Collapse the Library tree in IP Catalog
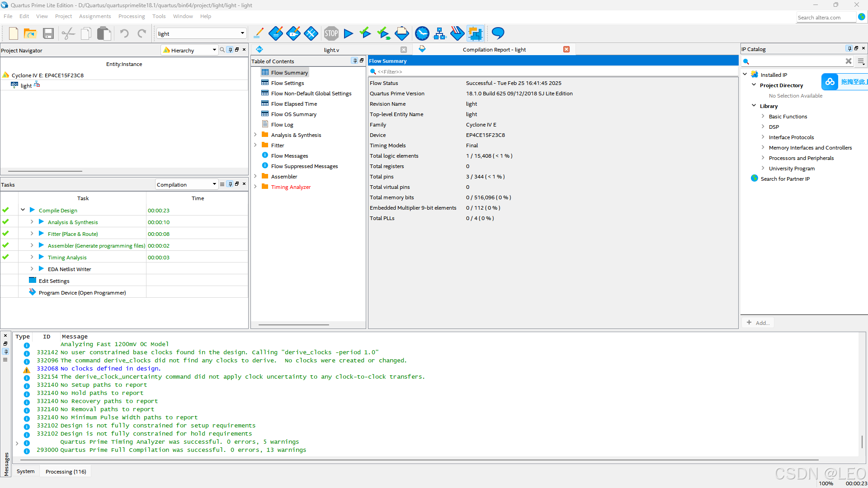Viewport: 868px width, 488px height. 754,106
